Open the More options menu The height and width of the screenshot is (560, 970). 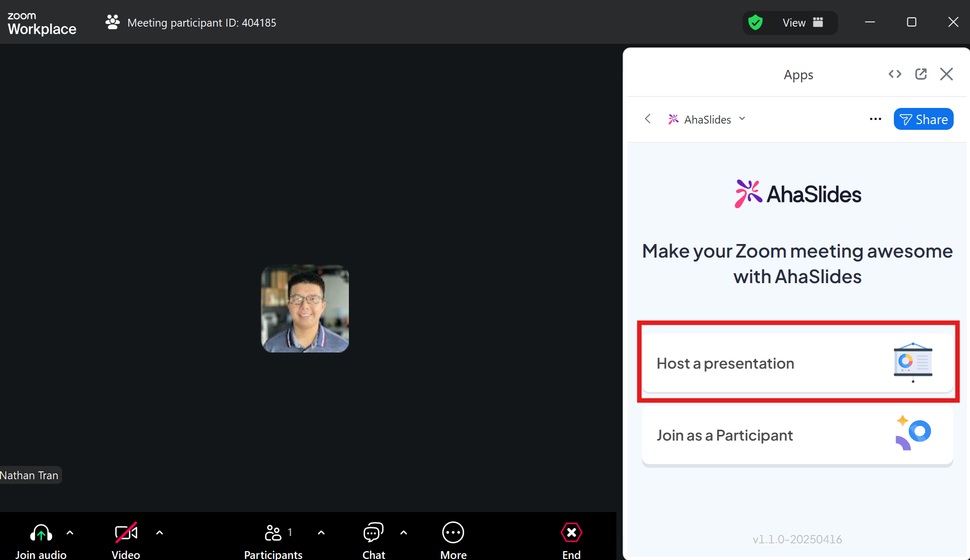coord(453,533)
